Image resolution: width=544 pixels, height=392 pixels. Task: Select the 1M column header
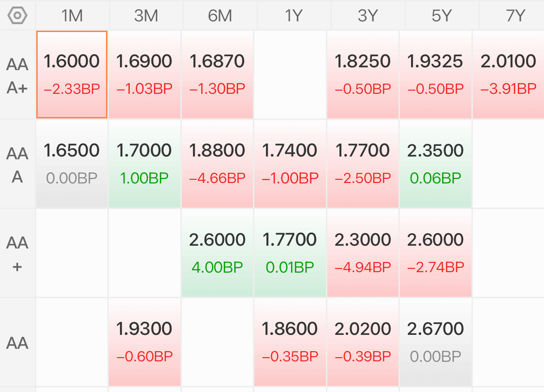click(x=72, y=16)
